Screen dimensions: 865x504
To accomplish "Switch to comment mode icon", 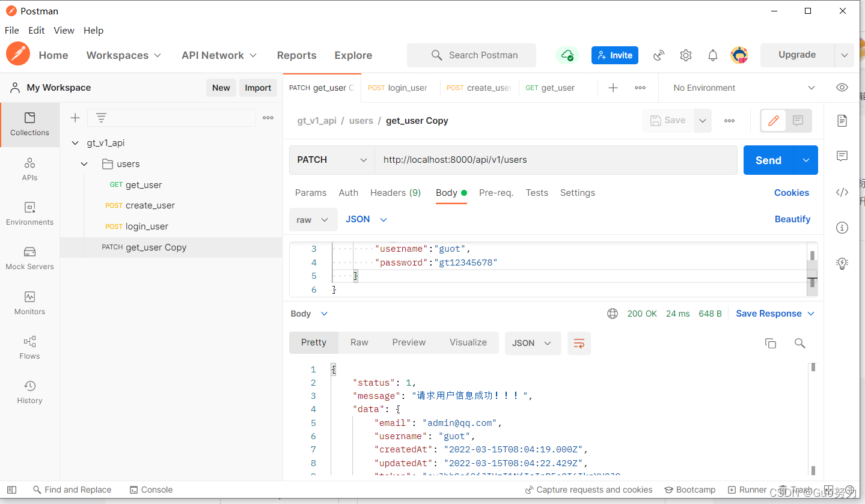I will pos(798,121).
